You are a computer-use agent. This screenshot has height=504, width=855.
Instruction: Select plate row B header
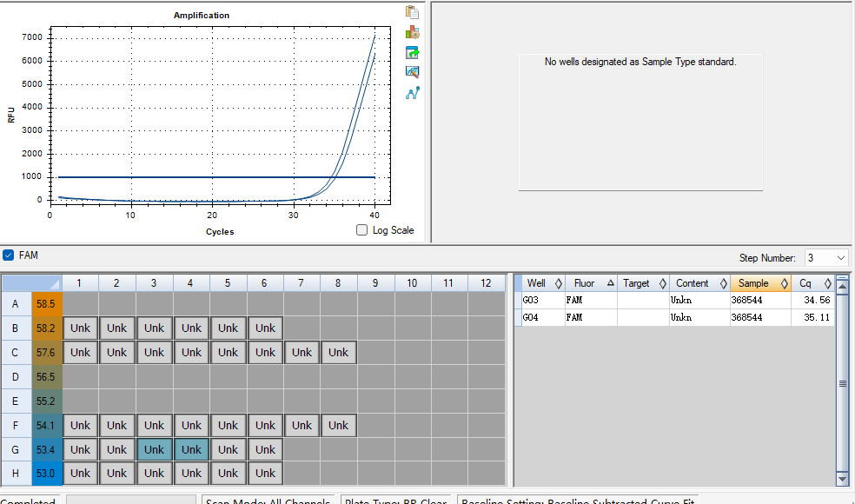coord(17,328)
